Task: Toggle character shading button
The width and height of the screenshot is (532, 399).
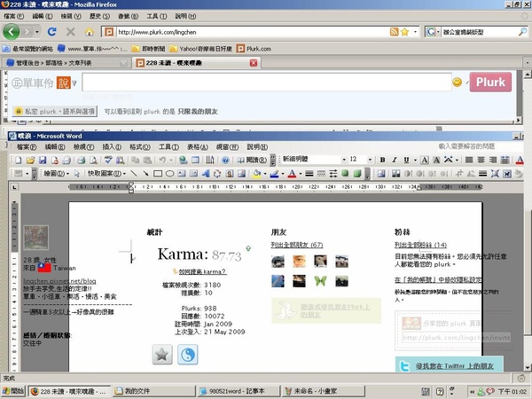Action: coord(436,160)
